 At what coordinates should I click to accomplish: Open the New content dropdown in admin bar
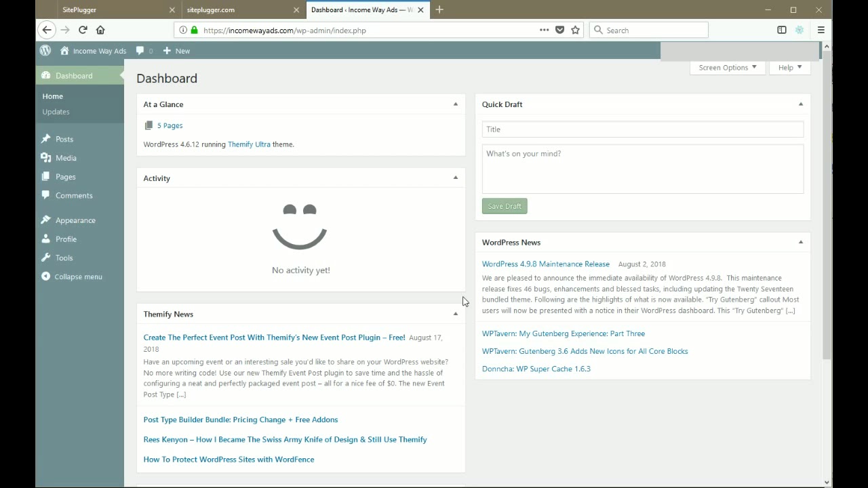[176, 51]
